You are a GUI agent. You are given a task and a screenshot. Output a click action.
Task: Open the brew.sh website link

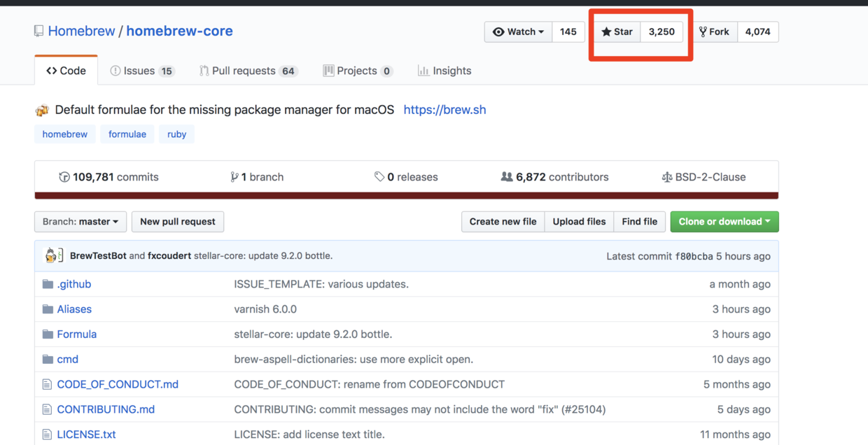pos(444,110)
